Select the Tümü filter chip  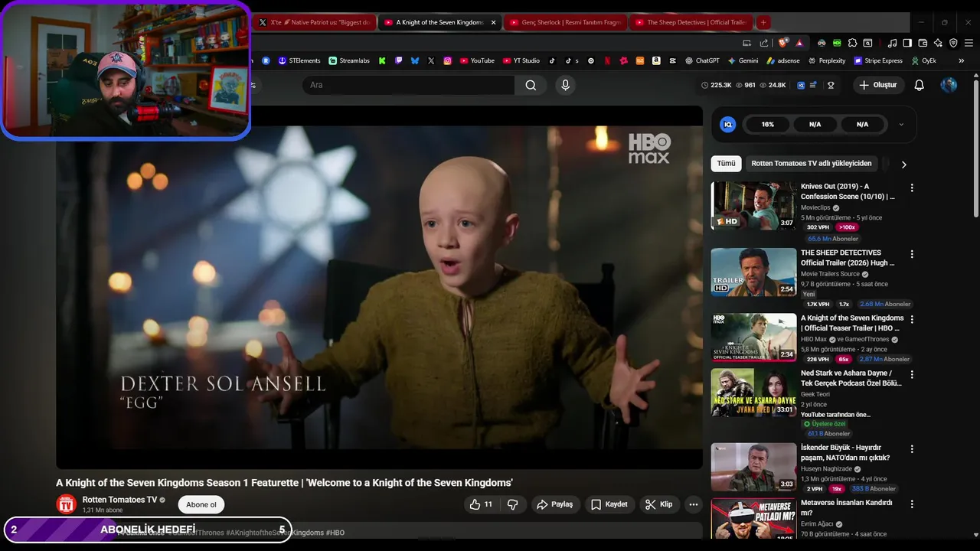[726, 164]
